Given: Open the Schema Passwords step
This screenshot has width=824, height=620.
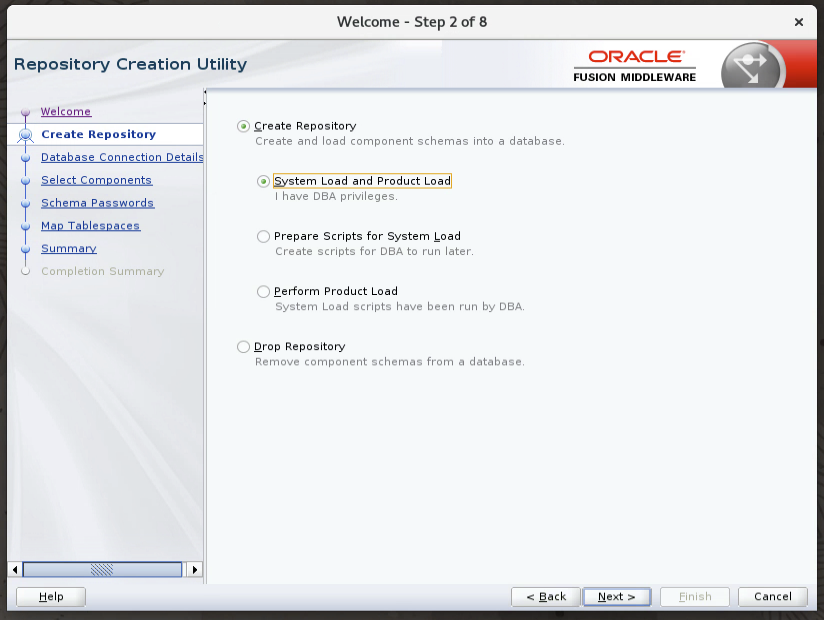Looking at the screenshot, I should [x=97, y=203].
